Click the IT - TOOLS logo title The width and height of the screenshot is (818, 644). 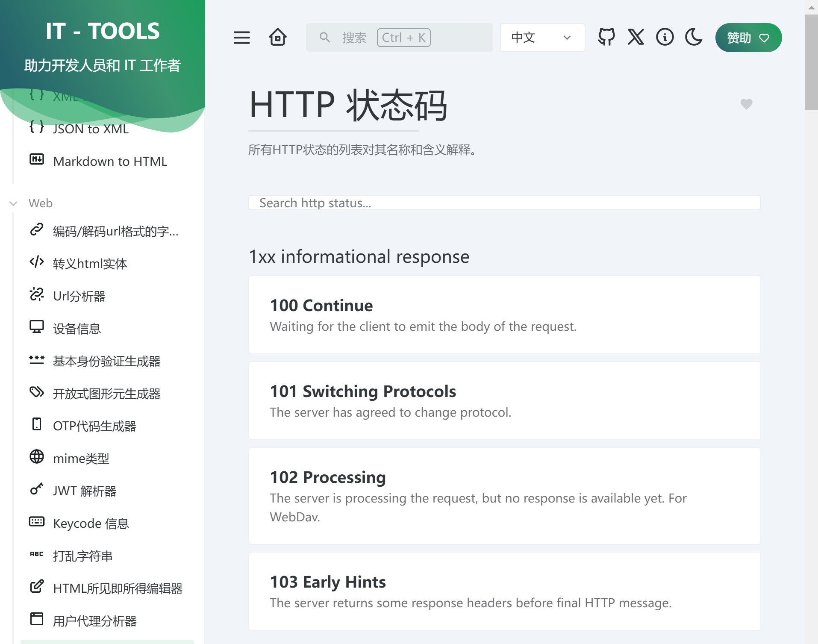coord(103,31)
